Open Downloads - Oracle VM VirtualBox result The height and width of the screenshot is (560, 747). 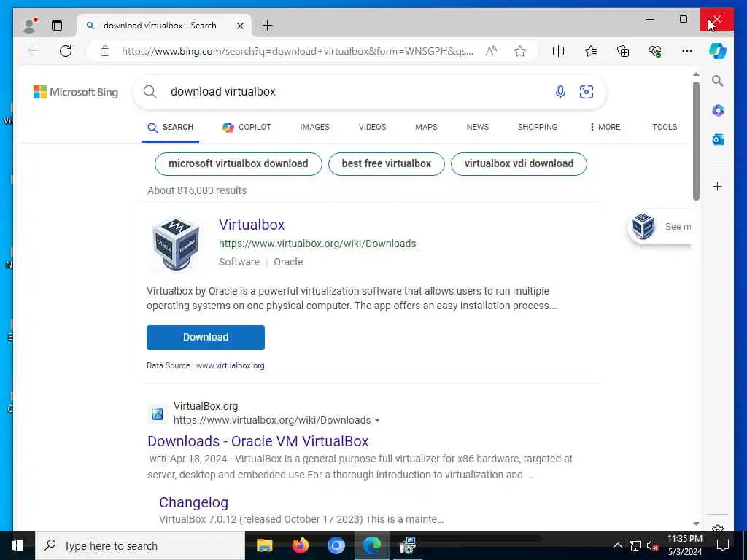258,441
